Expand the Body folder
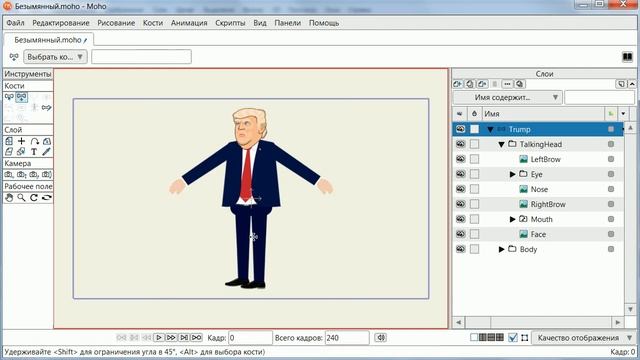 pos(502,249)
